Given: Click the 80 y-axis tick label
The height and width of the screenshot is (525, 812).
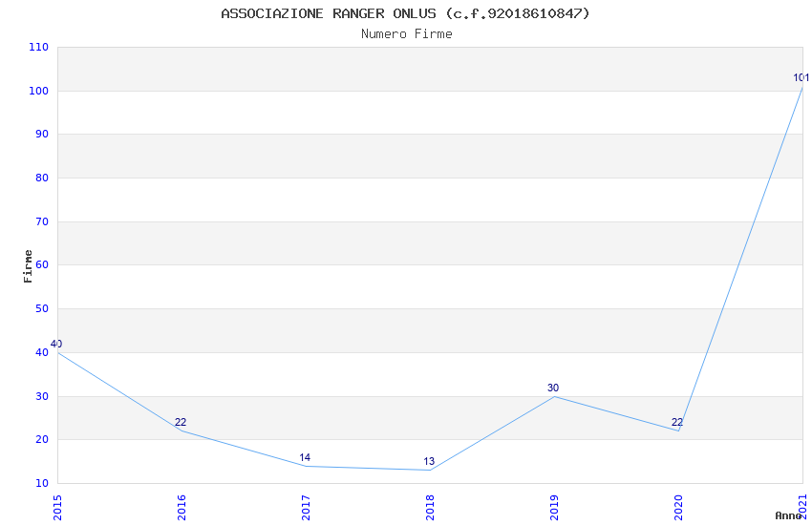Looking at the screenshot, I should pyautogui.click(x=42, y=178).
